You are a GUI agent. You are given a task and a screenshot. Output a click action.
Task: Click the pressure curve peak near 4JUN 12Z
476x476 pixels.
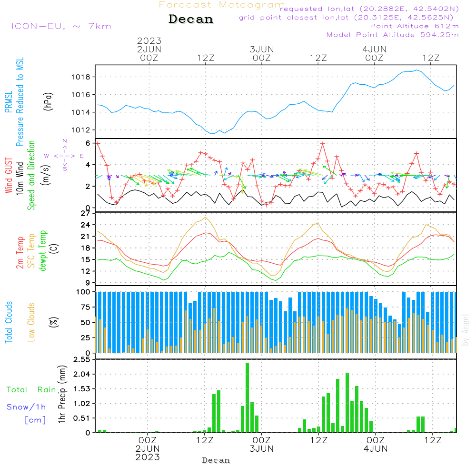click(417, 70)
